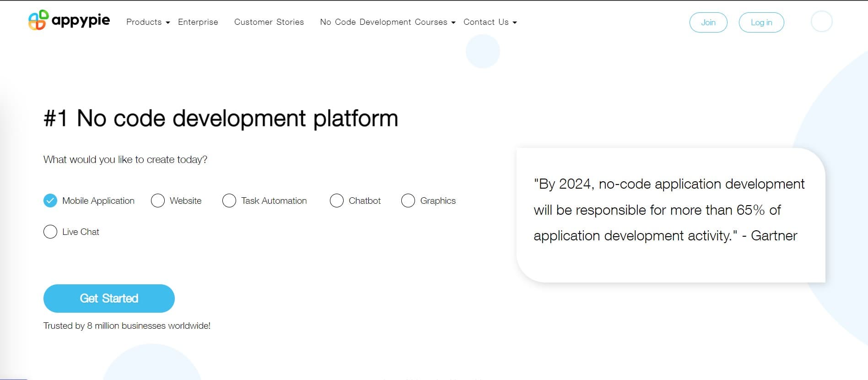Click the Join button
This screenshot has width=868, height=380.
click(708, 22)
